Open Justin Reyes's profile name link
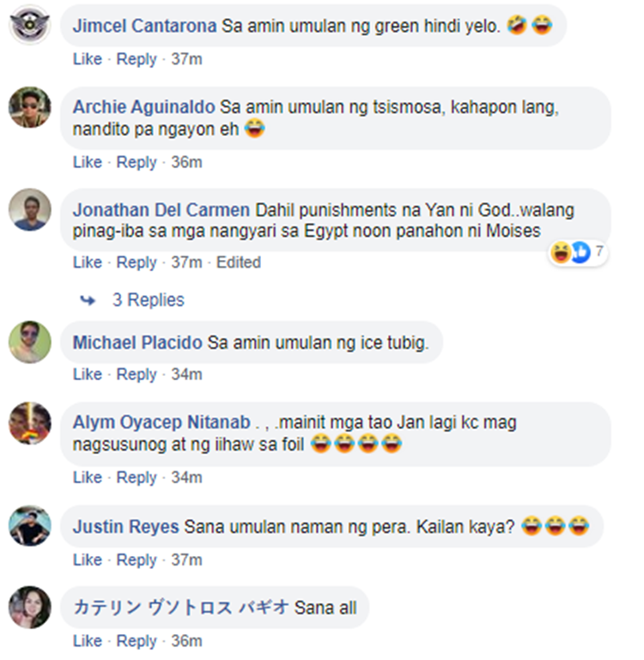 point(125,526)
